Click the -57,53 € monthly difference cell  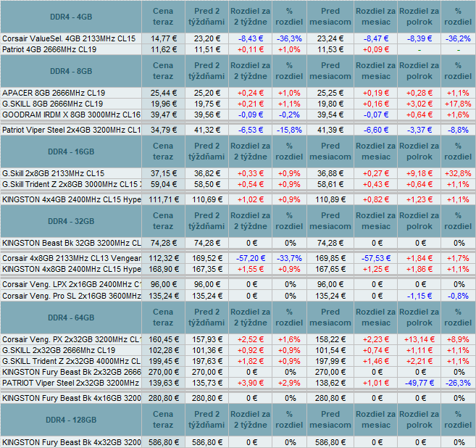[376, 258]
